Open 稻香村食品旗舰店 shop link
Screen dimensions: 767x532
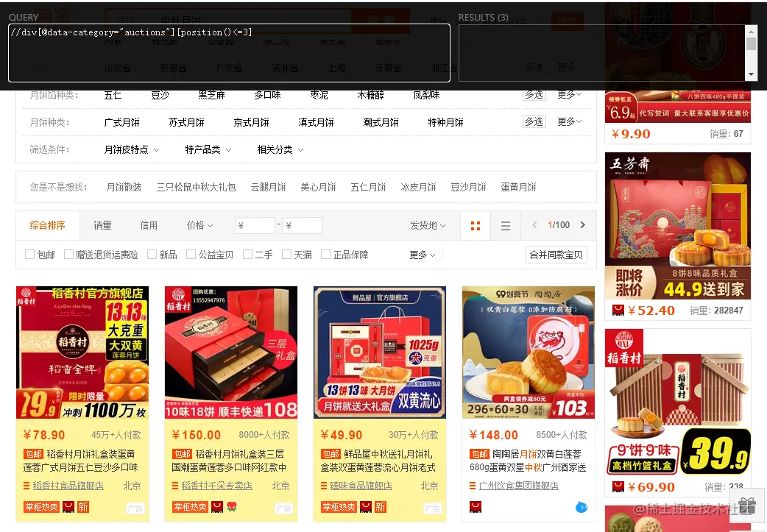[68, 486]
